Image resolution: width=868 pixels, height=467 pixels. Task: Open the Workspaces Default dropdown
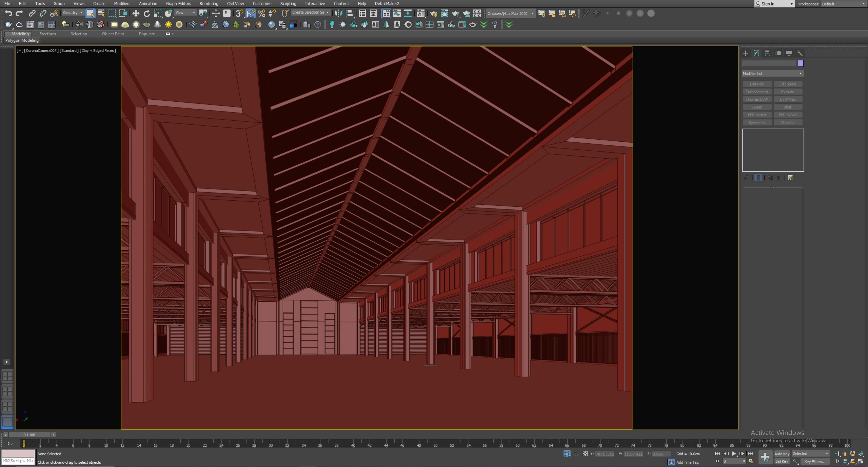click(x=843, y=4)
